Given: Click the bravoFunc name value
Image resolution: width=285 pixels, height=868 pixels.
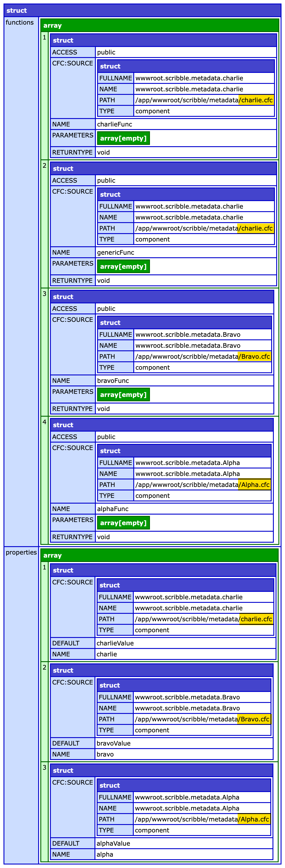Looking at the screenshot, I should pyautogui.click(x=113, y=380).
